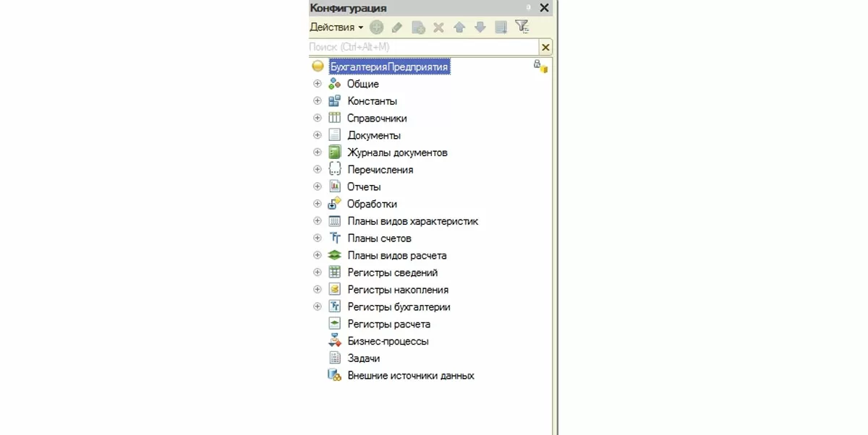Expand the Перечисления branch
The image size is (868, 435).
point(317,169)
